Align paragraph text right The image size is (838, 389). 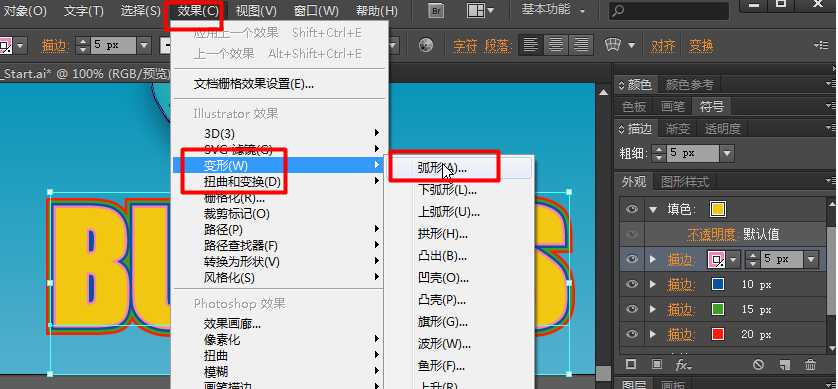tap(581, 45)
